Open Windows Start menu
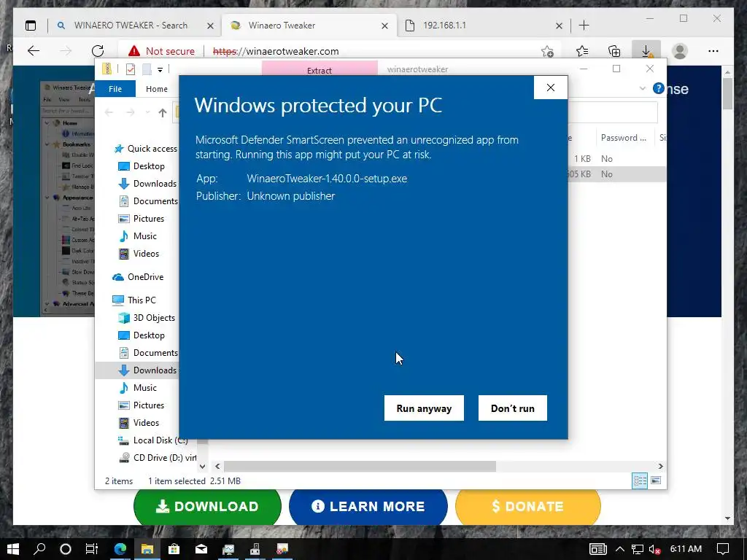The image size is (747, 560). 13,549
